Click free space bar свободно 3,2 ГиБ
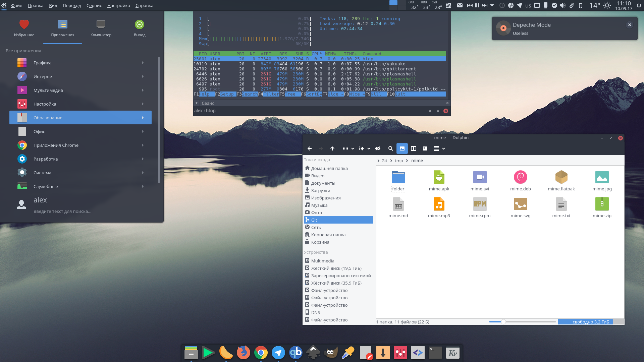 pyautogui.click(x=591, y=322)
